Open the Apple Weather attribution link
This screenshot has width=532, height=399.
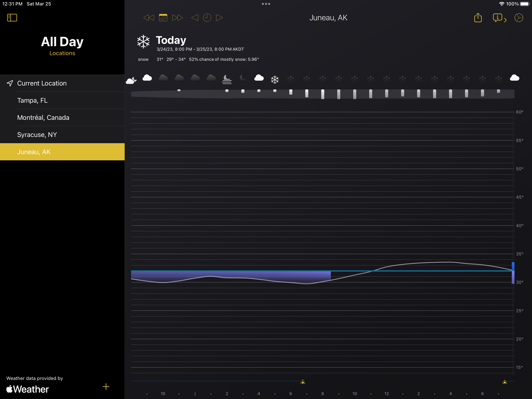(27, 389)
